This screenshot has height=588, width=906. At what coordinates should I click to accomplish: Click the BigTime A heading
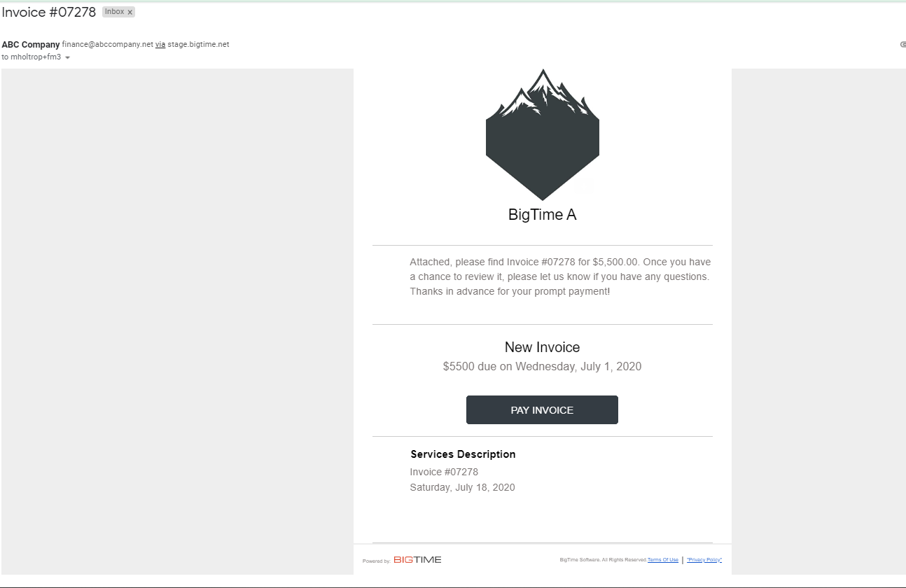coord(542,215)
